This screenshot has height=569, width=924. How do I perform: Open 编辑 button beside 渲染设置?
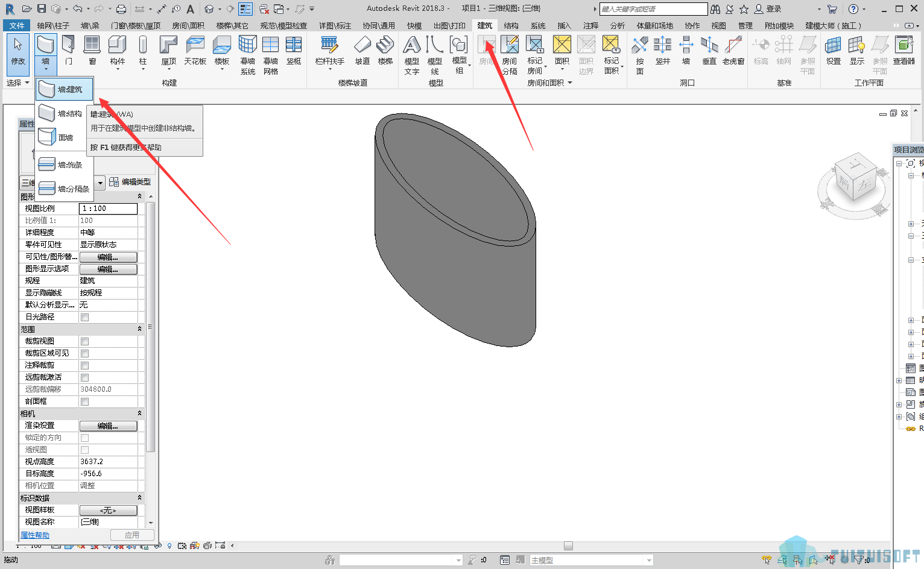(x=109, y=426)
